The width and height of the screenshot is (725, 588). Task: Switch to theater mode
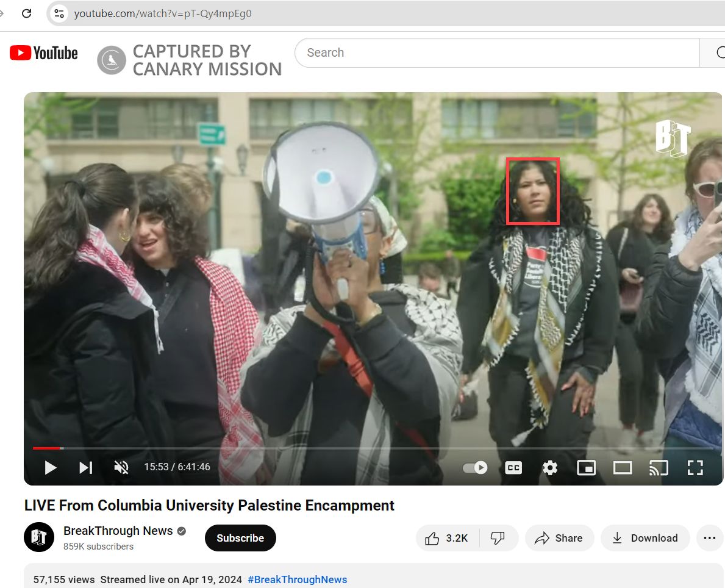(622, 468)
